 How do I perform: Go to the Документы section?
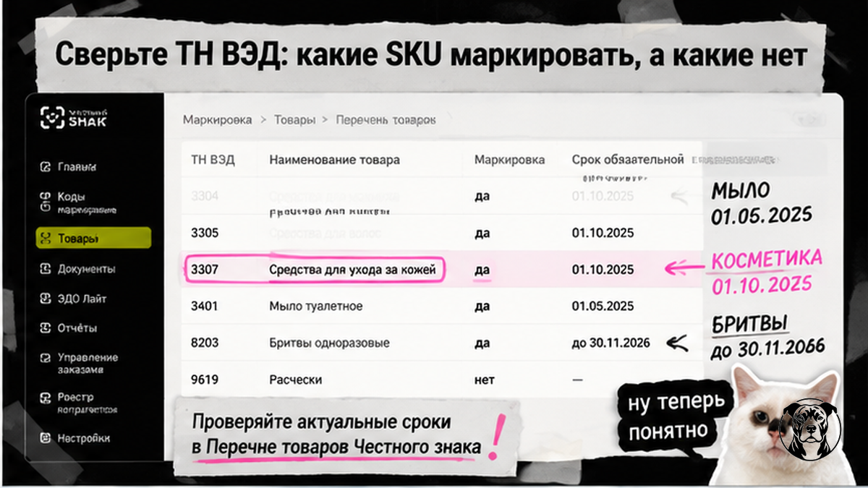pyautogui.click(x=86, y=269)
